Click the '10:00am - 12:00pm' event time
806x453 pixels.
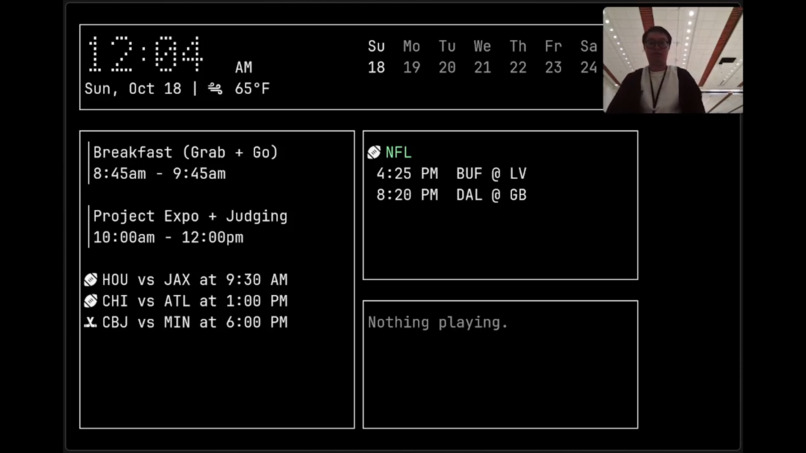(168, 238)
